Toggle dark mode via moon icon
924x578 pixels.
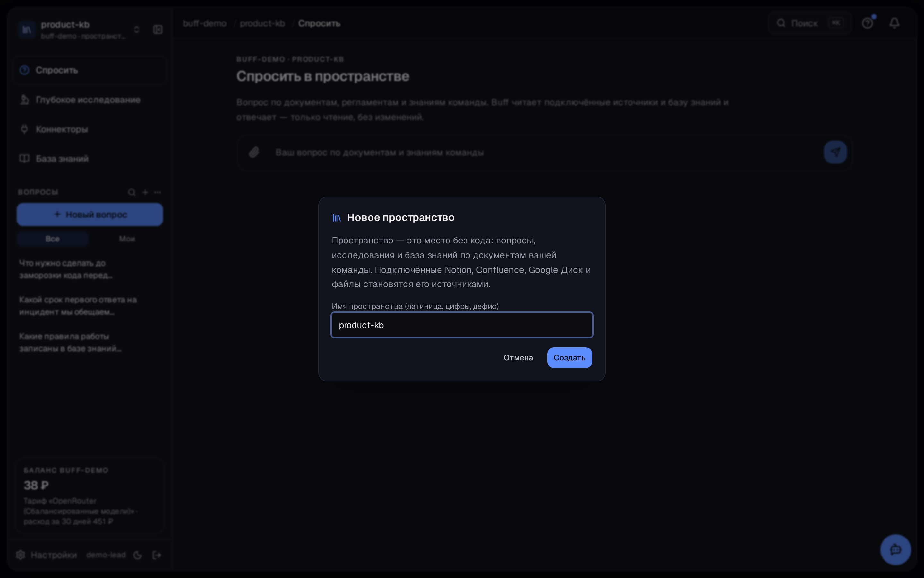(138, 555)
